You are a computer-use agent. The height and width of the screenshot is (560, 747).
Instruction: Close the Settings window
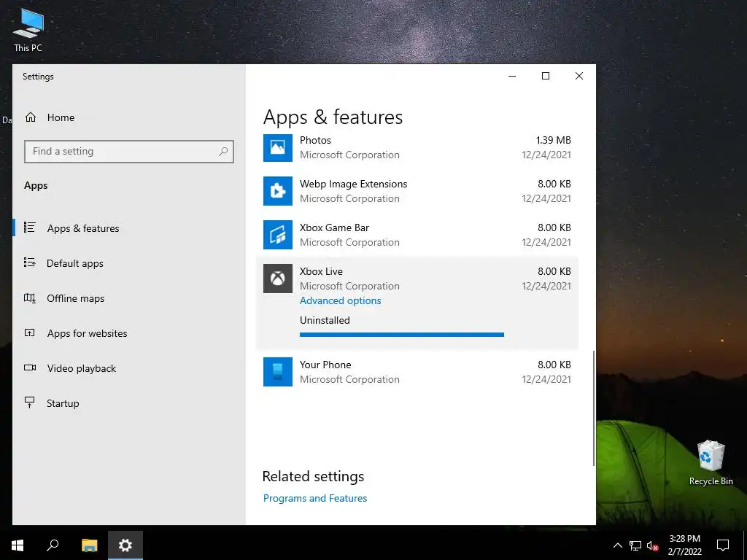click(x=578, y=76)
